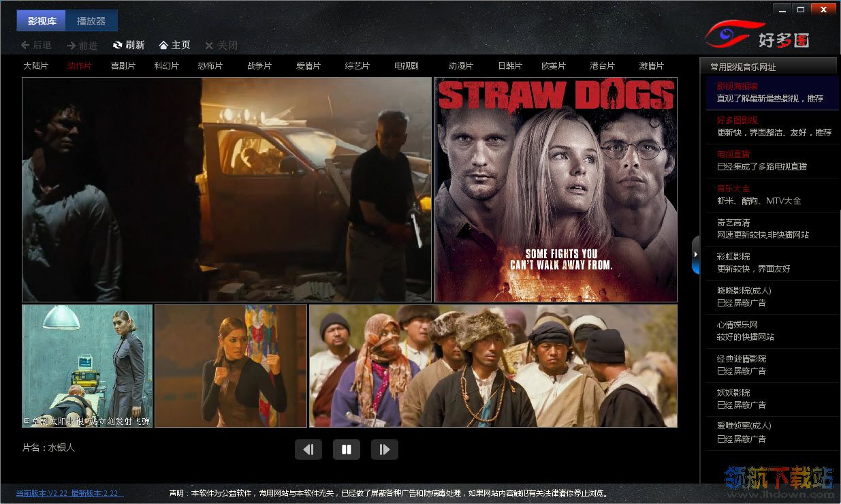Choose the 综艺片 category
Screen dimensions: 841x504
pyautogui.click(x=358, y=66)
